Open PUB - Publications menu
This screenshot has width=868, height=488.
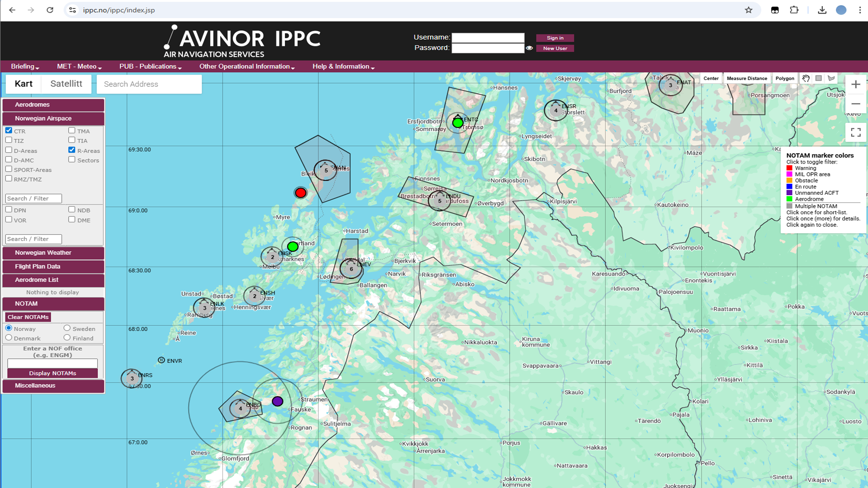tap(150, 66)
